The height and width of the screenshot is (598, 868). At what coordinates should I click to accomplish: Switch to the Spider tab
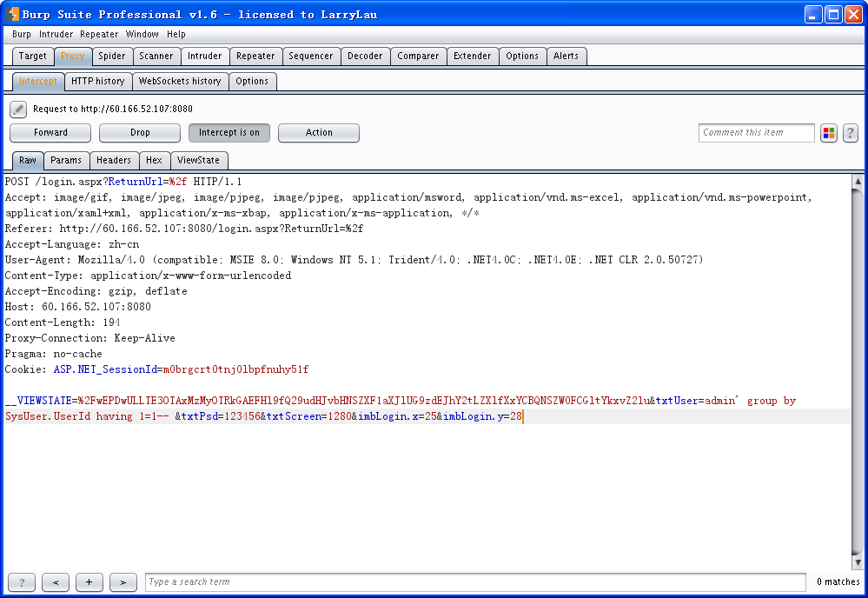pyautogui.click(x=112, y=56)
